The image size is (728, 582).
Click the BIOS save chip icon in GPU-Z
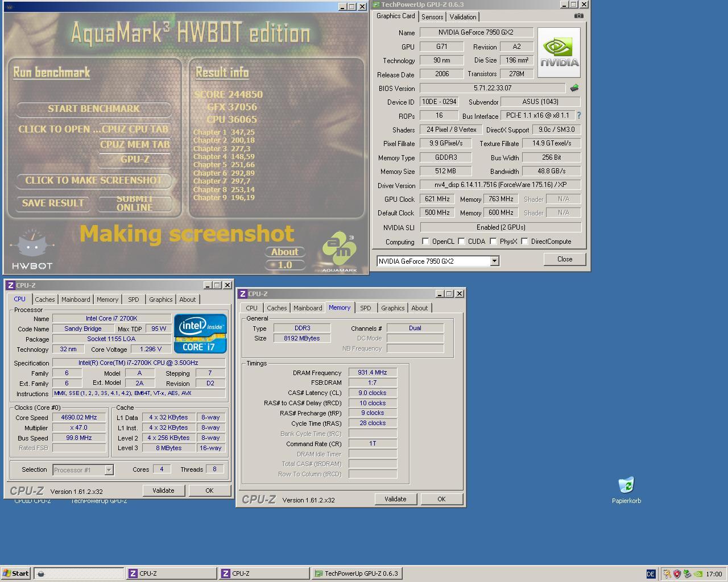click(x=574, y=88)
